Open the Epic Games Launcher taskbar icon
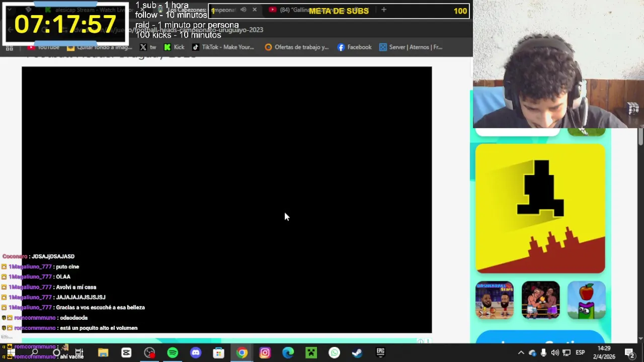The height and width of the screenshot is (362, 644). 380,353
